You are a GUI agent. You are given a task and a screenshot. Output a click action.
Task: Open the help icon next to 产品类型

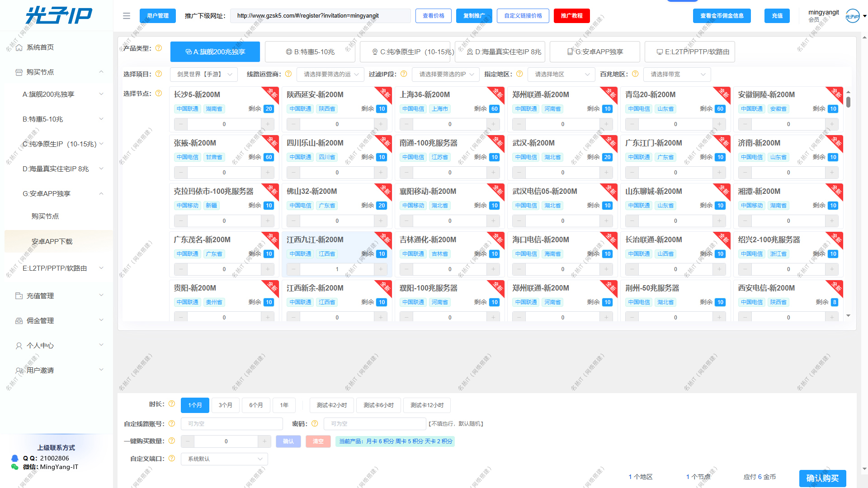click(x=159, y=49)
